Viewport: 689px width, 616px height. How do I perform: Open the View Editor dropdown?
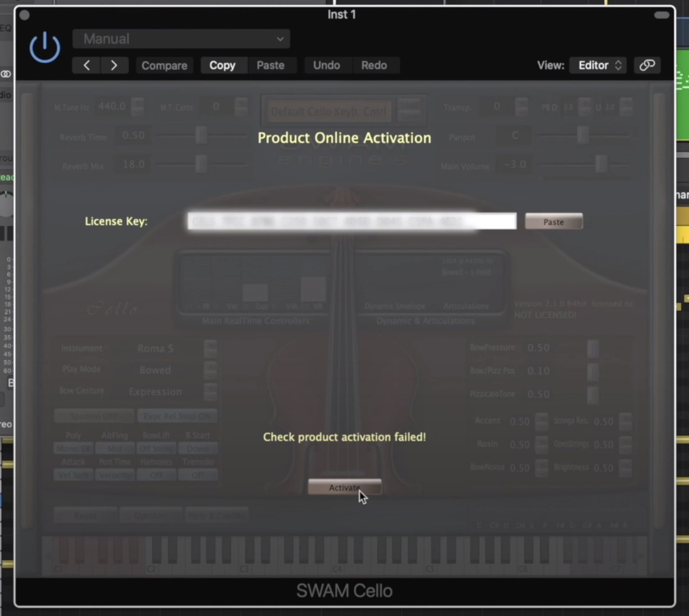click(598, 65)
